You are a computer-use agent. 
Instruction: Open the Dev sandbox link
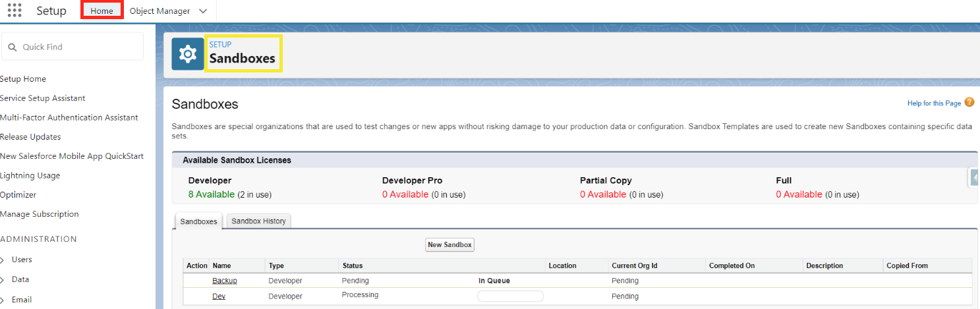[219, 296]
